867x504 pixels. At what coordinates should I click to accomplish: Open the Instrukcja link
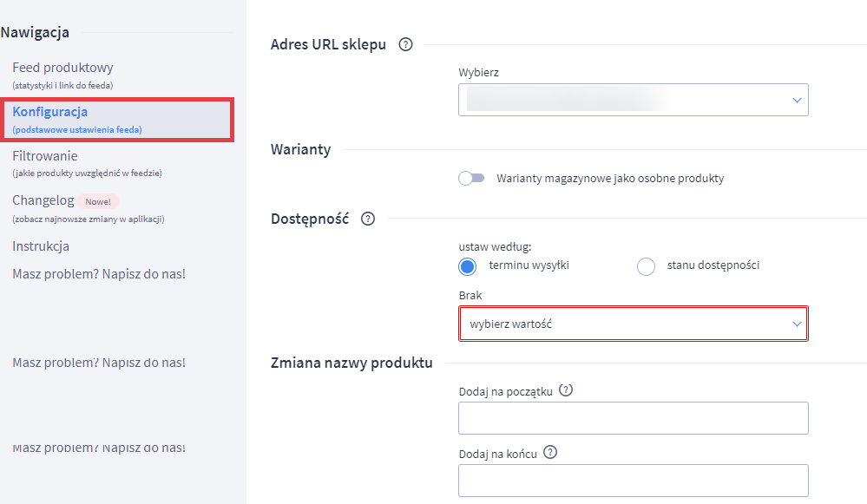coord(41,246)
